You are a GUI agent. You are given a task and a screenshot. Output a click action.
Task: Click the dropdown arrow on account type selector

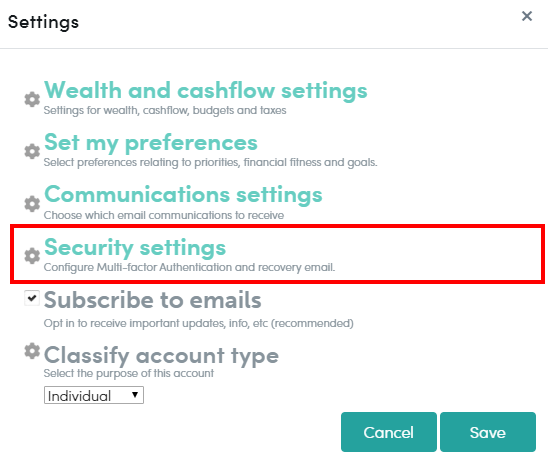(x=135, y=395)
